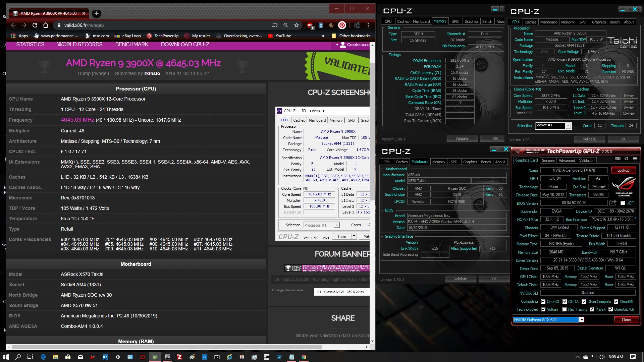Open the Tools dropdown arrow on the web CPU-Z screenshot
The height and width of the screenshot is (362, 644).
point(354,236)
